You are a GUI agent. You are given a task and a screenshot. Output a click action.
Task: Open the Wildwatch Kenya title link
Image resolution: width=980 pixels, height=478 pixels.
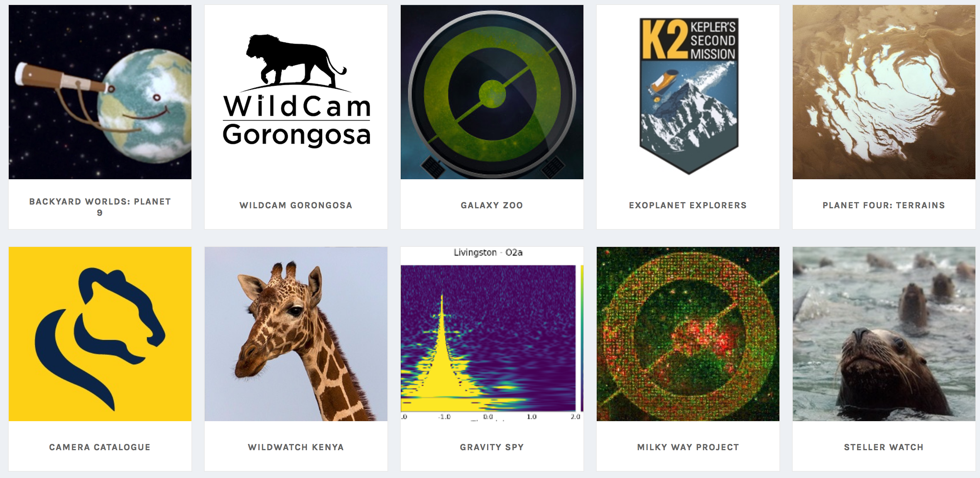(296, 447)
